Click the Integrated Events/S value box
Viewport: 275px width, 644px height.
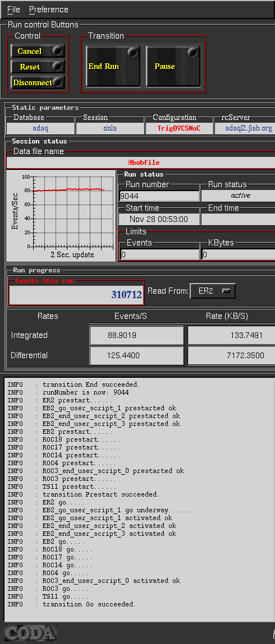coord(136,335)
